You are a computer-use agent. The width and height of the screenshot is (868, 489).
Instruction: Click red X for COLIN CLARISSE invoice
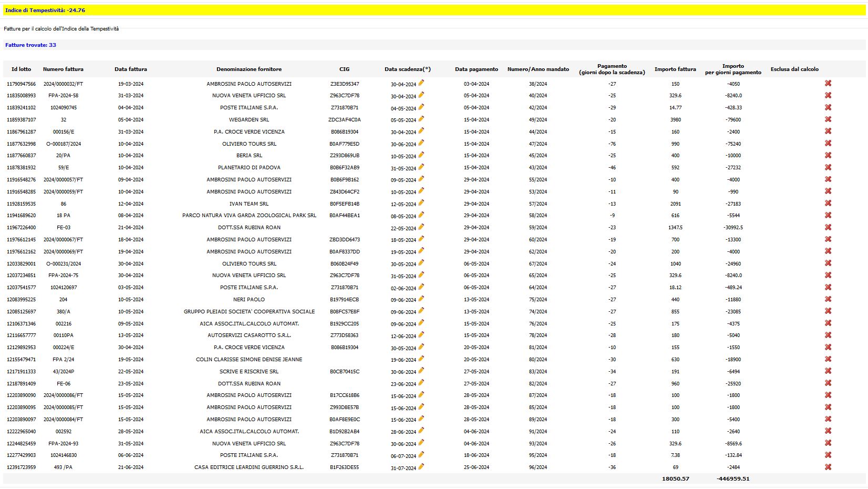[x=828, y=359]
